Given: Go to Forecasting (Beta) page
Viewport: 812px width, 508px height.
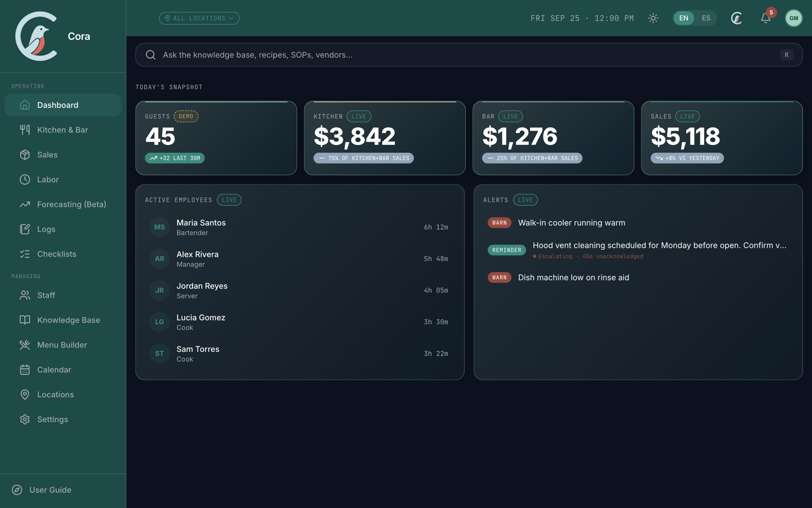Looking at the screenshot, I should [63, 204].
